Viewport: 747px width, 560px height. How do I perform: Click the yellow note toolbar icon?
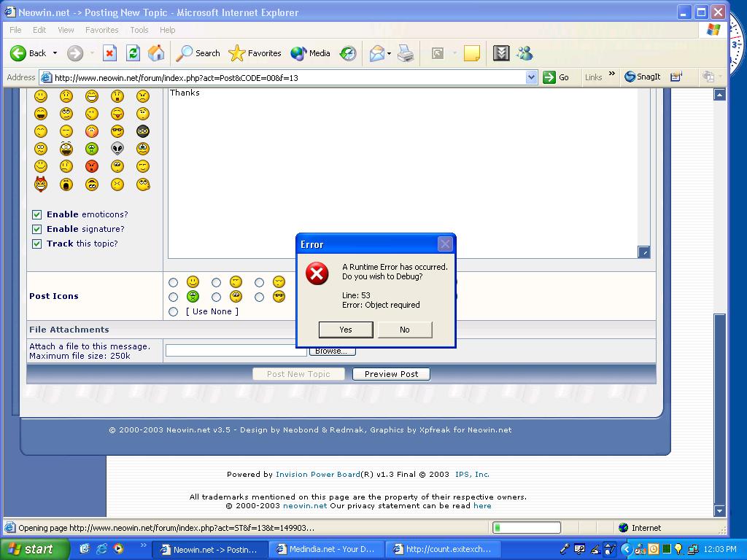click(x=472, y=53)
